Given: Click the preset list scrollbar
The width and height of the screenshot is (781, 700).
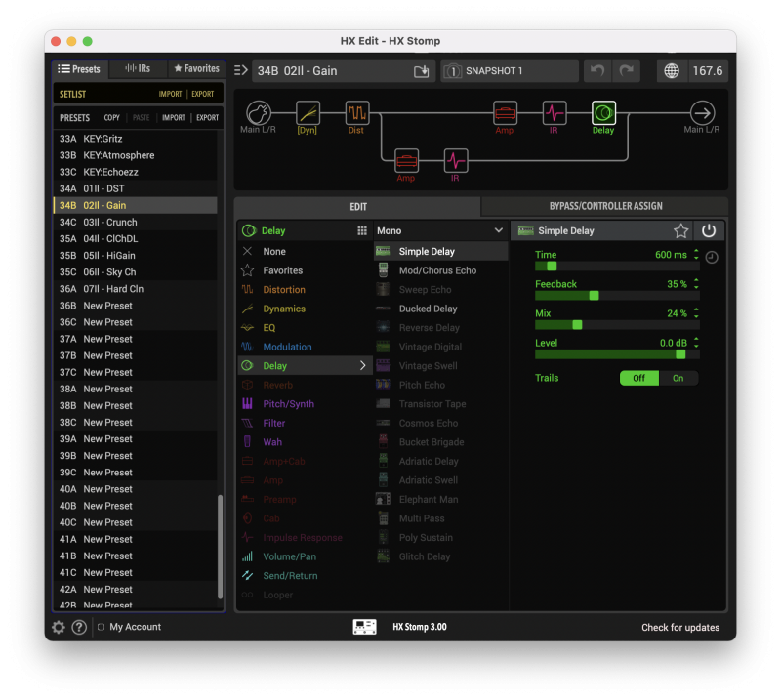Looking at the screenshot, I should tap(220, 547).
